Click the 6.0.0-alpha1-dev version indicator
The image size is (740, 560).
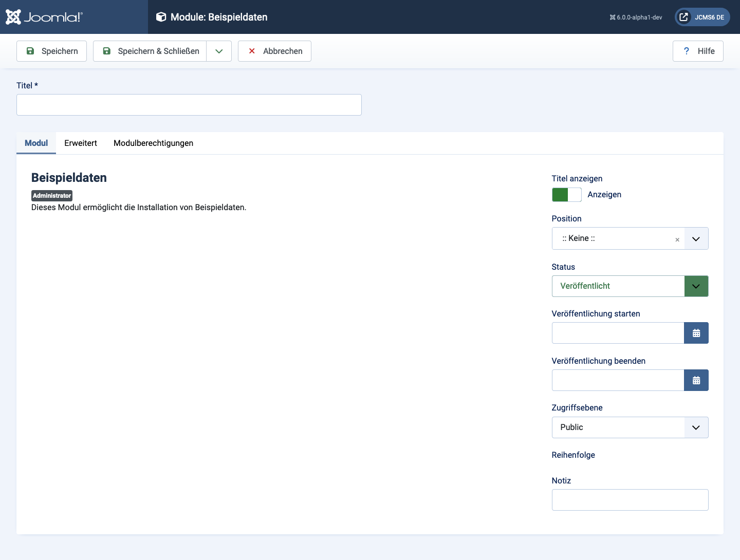point(636,17)
